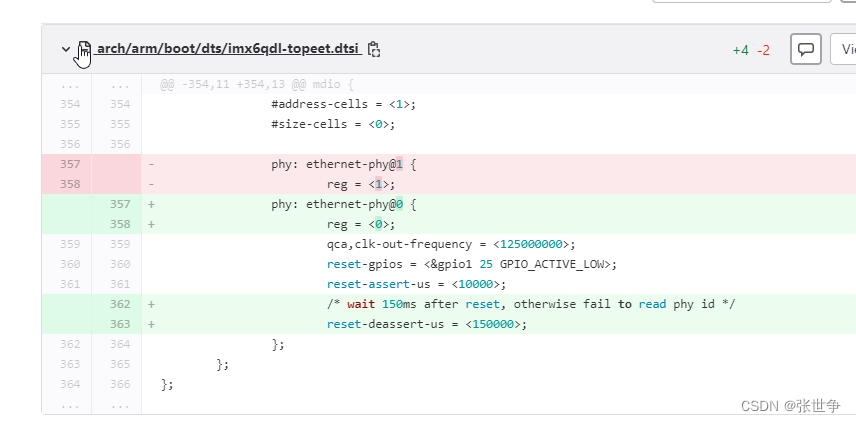Viewport: 856px width, 422px height.
Task: Click the partially visible View file button
Action: pyautogui.click(x=843, y=49)
